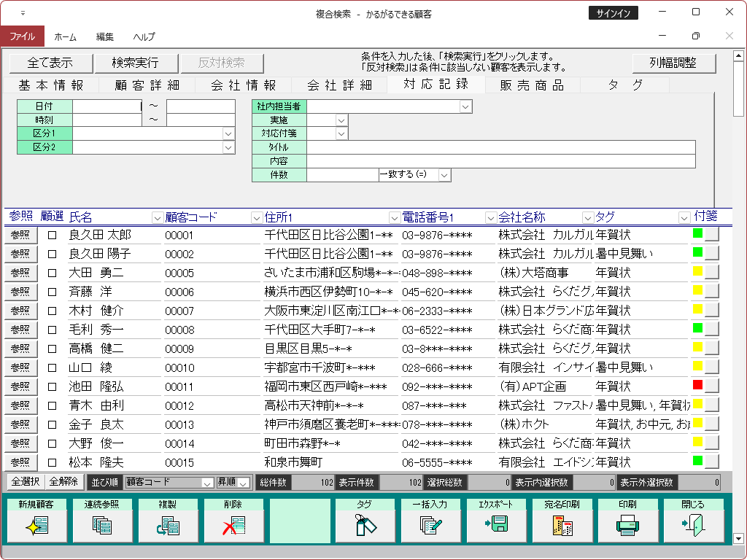Click the 複製 duplicate icon button
This screenshot has height=560, width=747.
(x=168, y=524)
